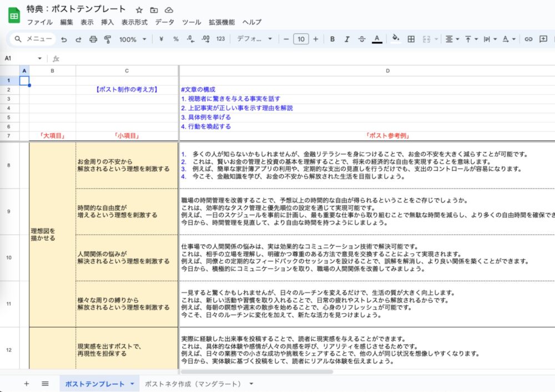Screen dimensions: 555x392
Task: Open the horizontal align dropdown
Action: [452, 39]
